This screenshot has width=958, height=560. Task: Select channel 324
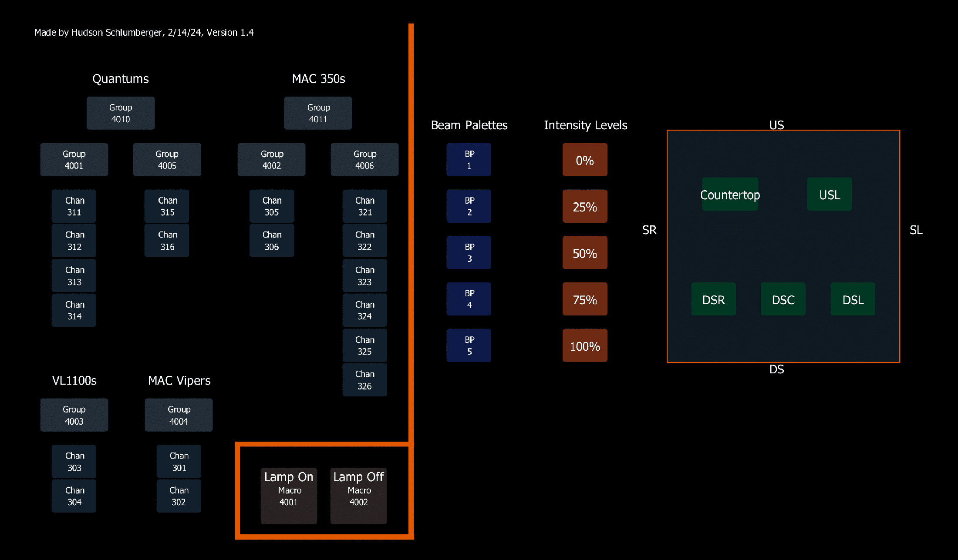tap(365, 310)
